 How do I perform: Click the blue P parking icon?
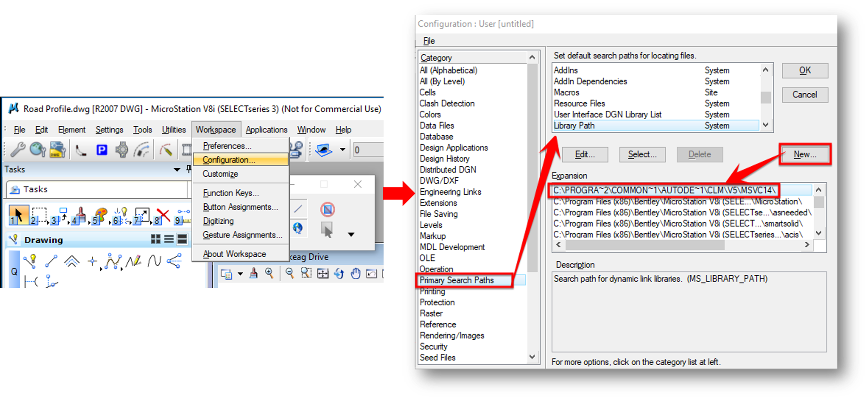102,150
